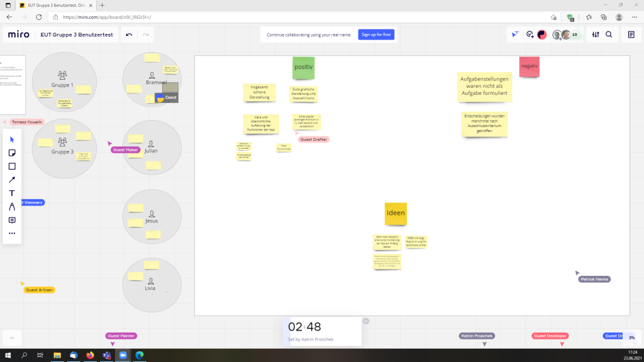Open the reactions emoji icon
This screenshot has height=362, width=644.
click(530, 35)
